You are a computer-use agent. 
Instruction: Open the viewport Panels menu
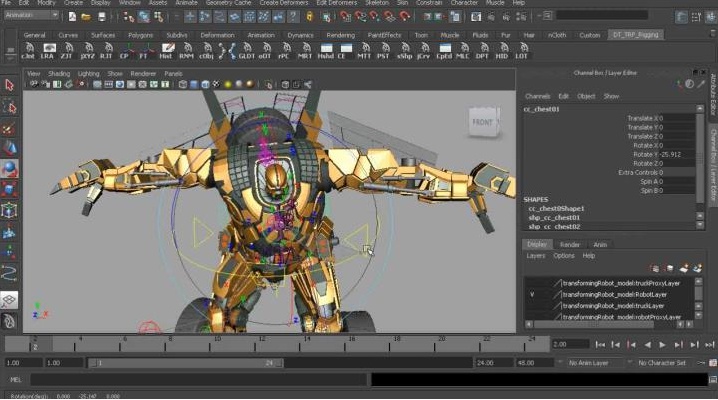pos(173,74)
